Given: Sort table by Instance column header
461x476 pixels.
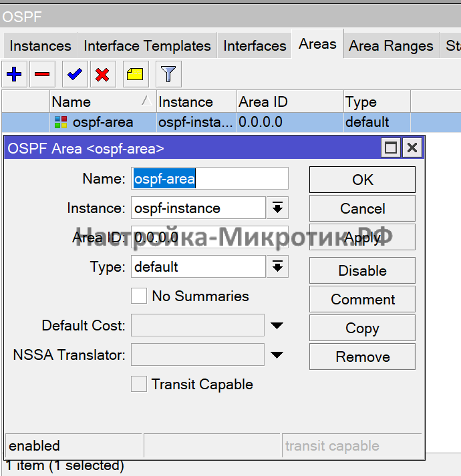Looking at the screenshot, I should coord(196,101).
